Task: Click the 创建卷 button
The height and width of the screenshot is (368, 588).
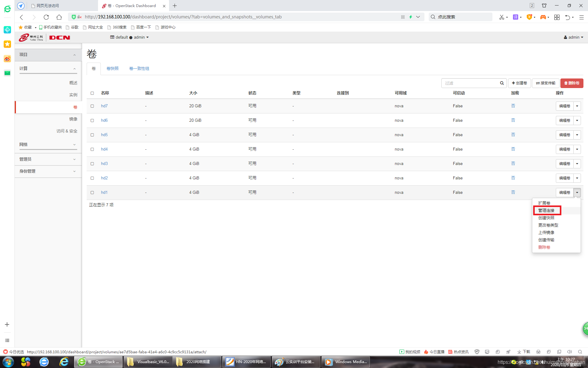Action: (519, 83)
